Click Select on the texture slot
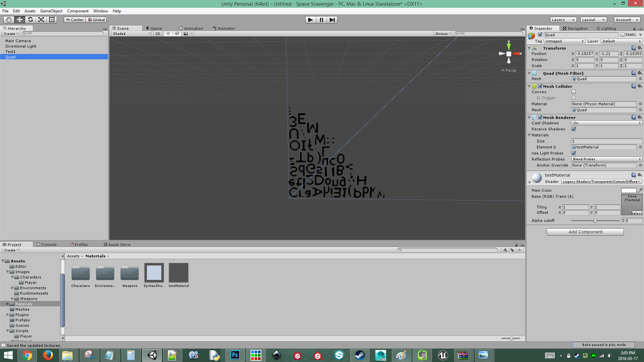The height and width of the screenshot is (362, 644). tap(636, 213)
